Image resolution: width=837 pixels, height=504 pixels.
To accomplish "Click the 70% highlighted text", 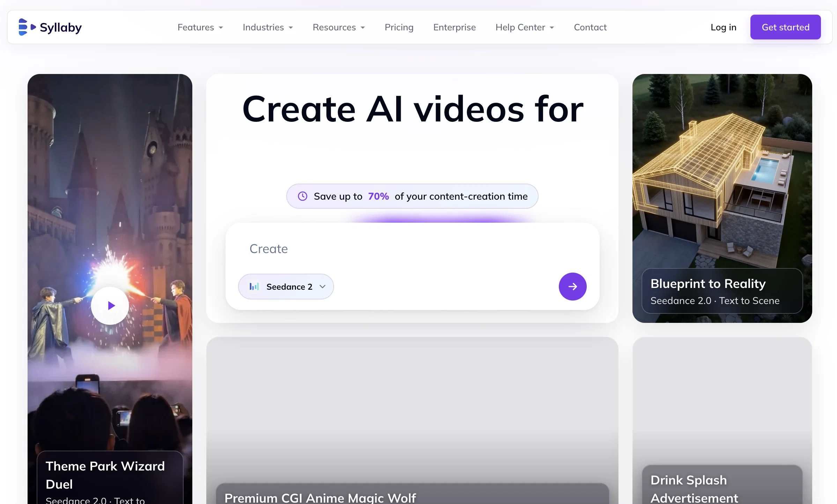I will point(378,197).
